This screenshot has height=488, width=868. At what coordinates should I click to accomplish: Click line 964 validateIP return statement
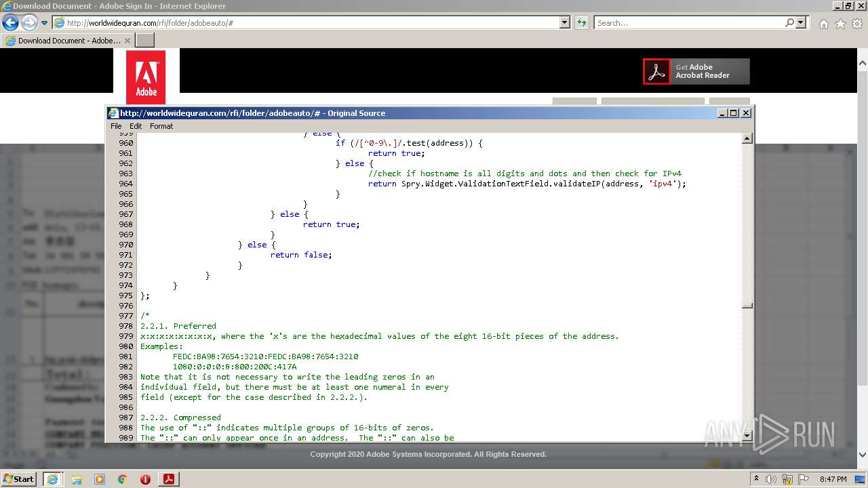[527, 184]
